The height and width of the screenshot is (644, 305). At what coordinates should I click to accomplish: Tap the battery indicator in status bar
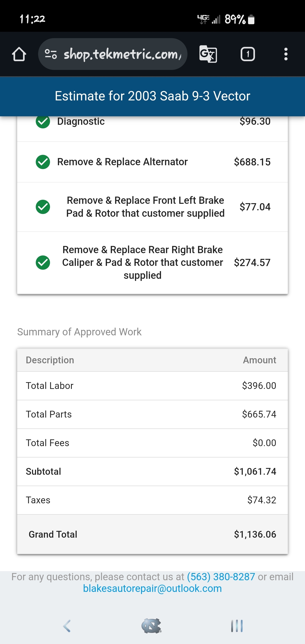251,19
